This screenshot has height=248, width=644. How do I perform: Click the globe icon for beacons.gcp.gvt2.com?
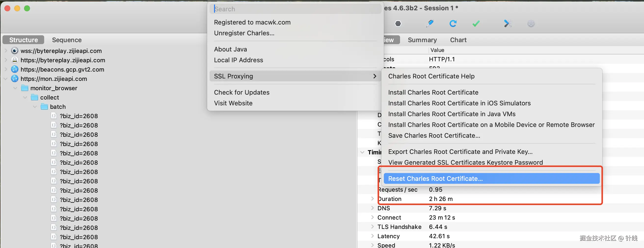tap(15, 69)
